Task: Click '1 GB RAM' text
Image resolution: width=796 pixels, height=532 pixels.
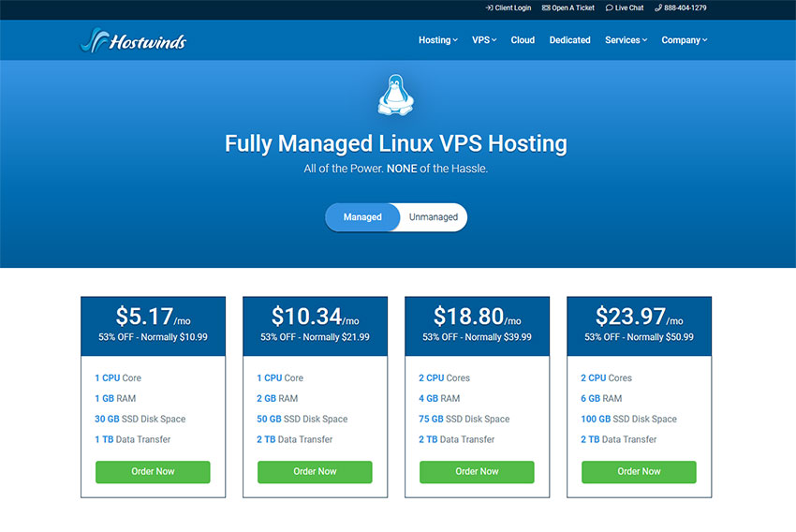Action: click(115, 398)
